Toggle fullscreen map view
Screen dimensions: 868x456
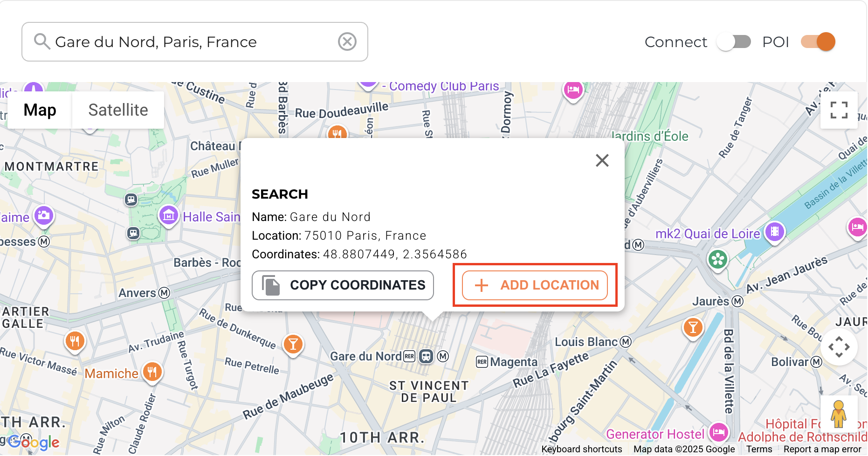(839, 110)
